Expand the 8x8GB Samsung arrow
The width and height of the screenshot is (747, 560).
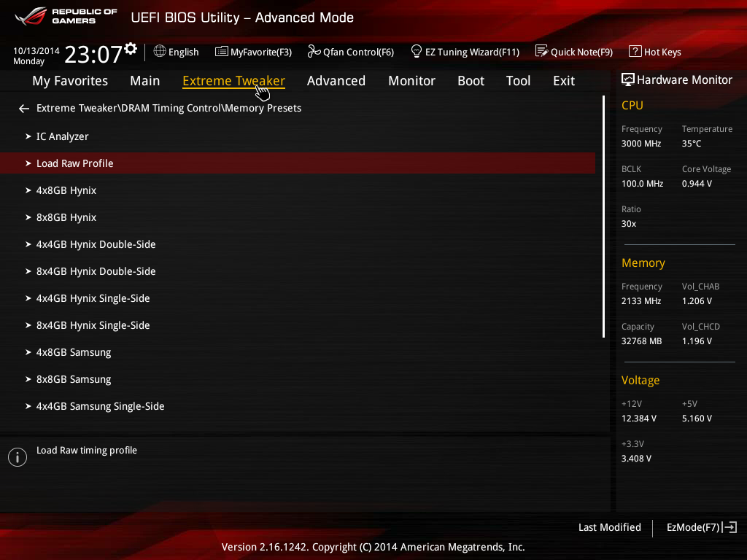click(x=28, y=379)
